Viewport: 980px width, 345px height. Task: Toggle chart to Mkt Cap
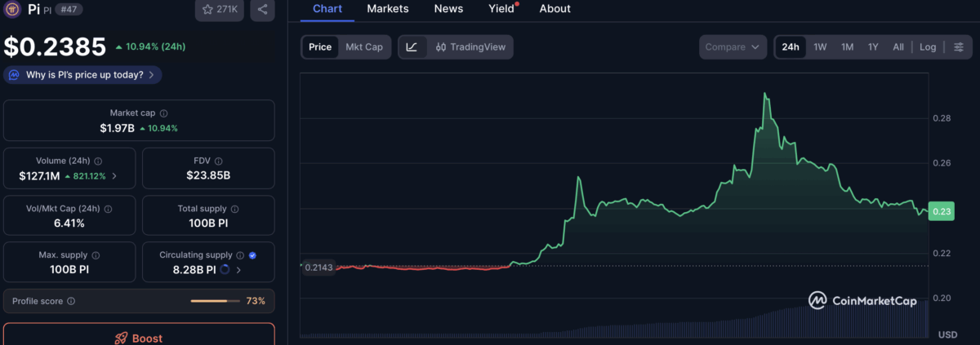pos(364,47)
